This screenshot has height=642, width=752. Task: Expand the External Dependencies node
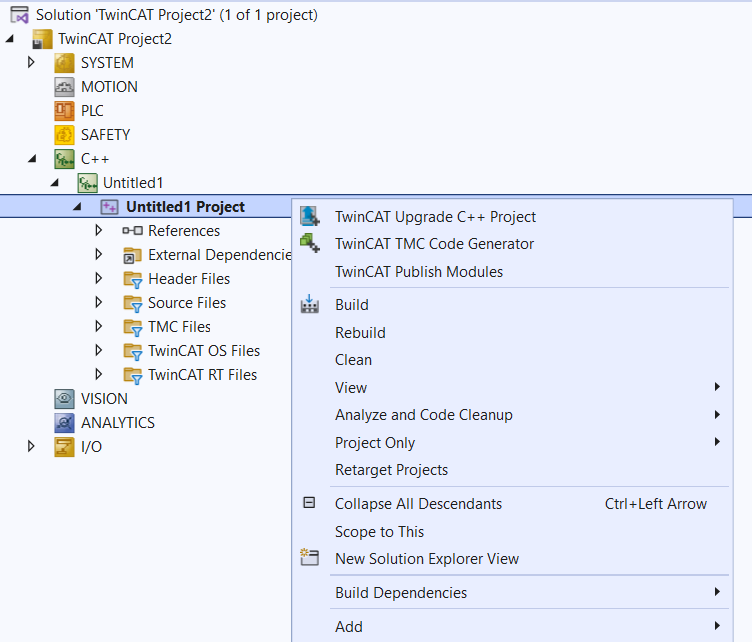[99, 254]
